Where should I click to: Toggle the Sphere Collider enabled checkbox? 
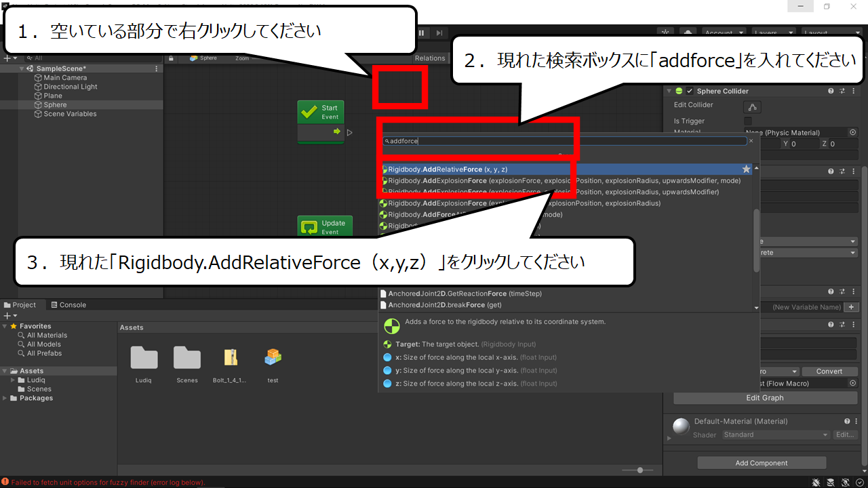click(x=690, y=91)
